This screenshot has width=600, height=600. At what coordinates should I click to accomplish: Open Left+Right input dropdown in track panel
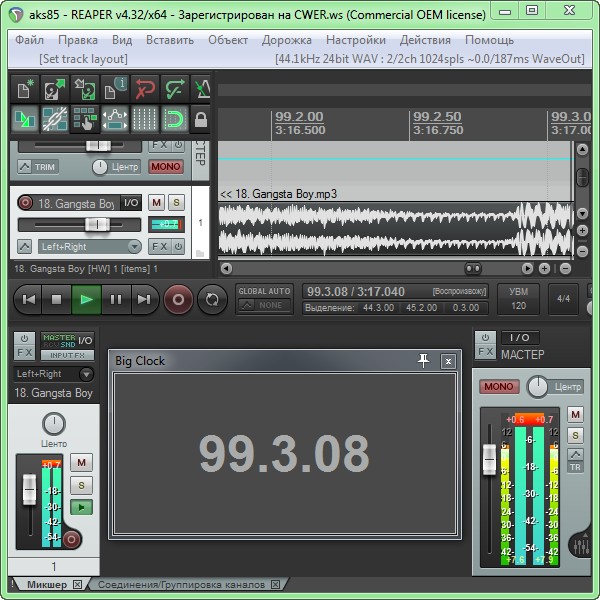pos(90,247)
